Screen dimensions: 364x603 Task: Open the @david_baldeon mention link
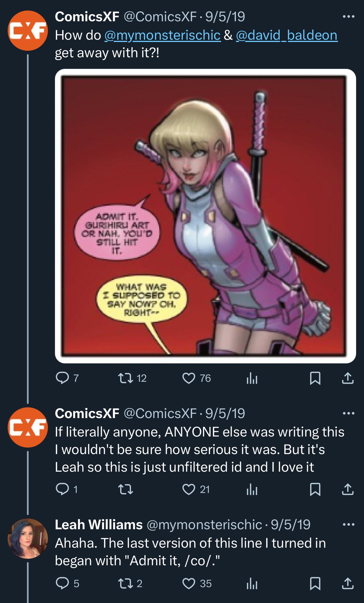[287, 35]
